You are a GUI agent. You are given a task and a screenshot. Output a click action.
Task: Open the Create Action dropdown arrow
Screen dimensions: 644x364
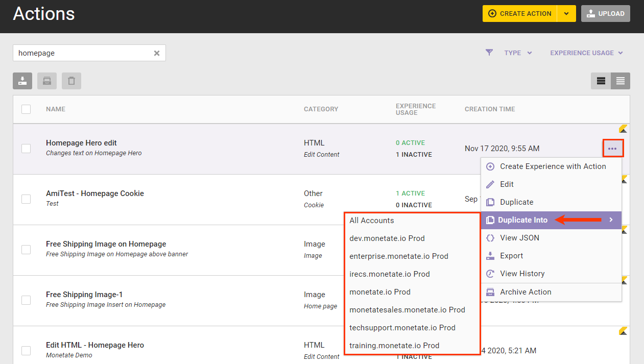click(x=566, y=14)
